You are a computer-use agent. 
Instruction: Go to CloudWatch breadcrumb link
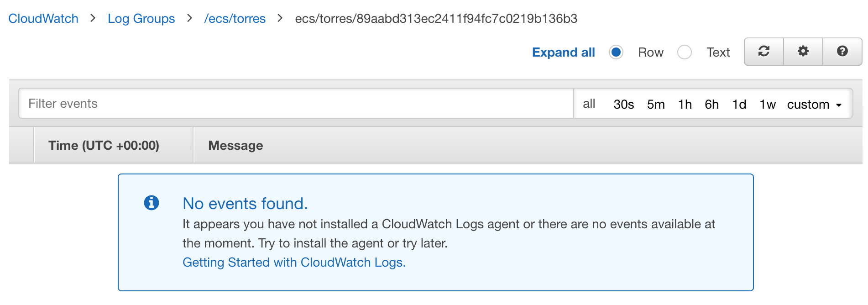(x=43, y=19)
